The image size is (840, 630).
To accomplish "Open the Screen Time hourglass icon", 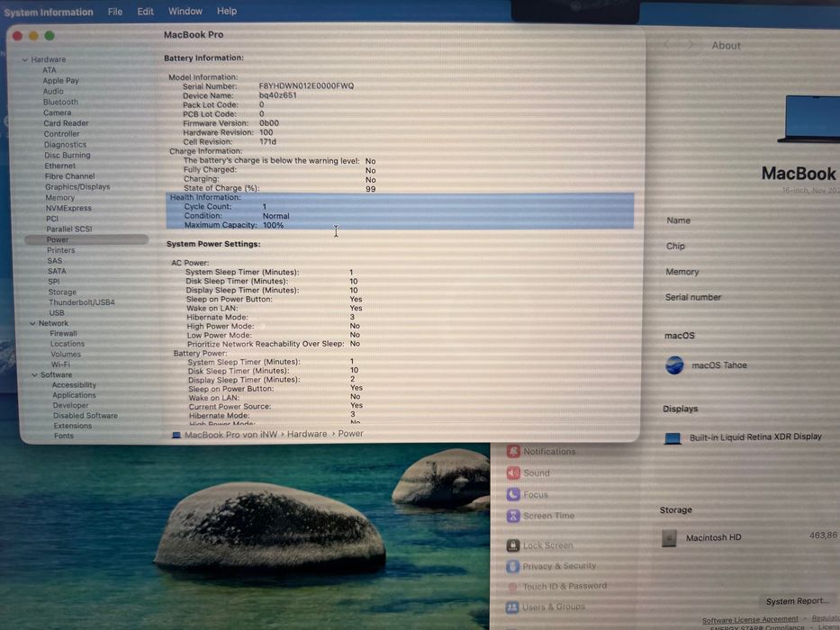I will point(513,516).
